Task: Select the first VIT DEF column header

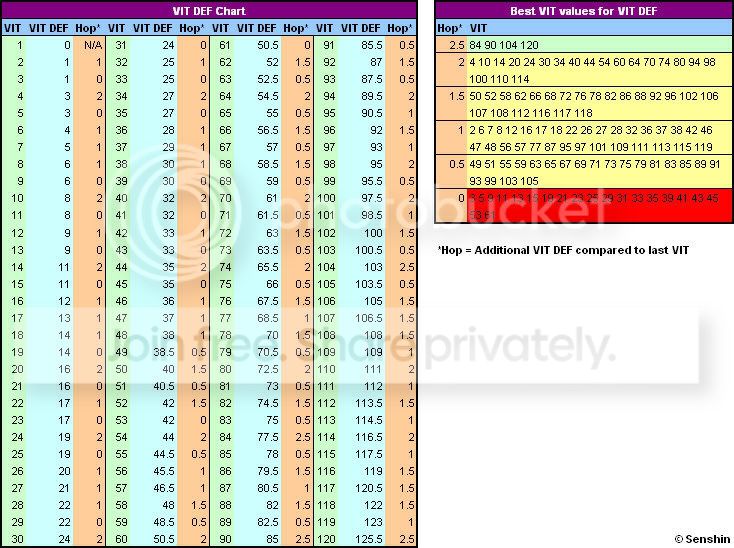Action: point(49,28)
